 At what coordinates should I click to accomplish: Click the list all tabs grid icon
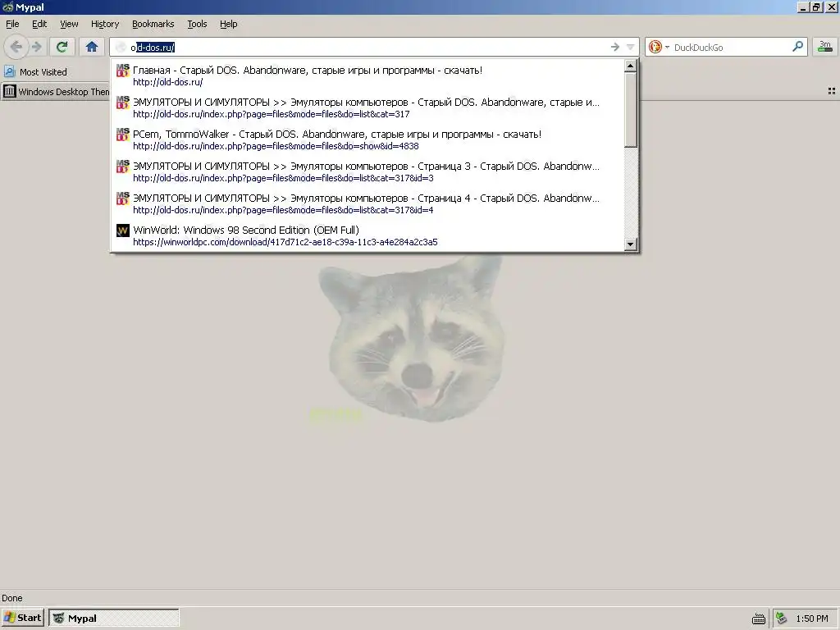(832, 92)
